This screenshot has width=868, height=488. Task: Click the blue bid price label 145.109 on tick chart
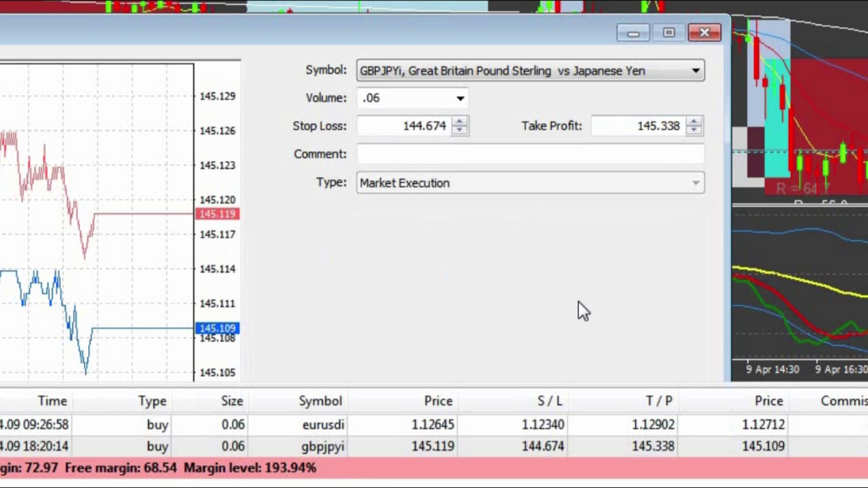tap(218, 328)
